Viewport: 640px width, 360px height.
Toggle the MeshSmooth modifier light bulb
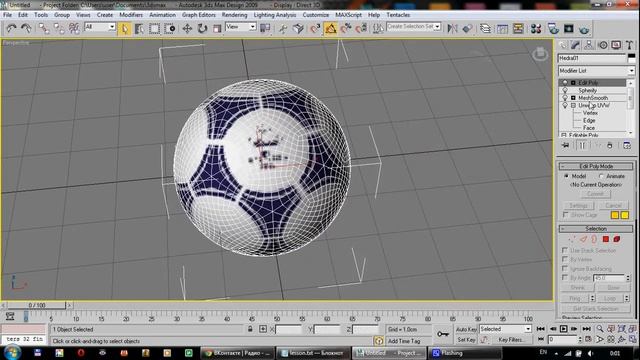click(565, 98)
